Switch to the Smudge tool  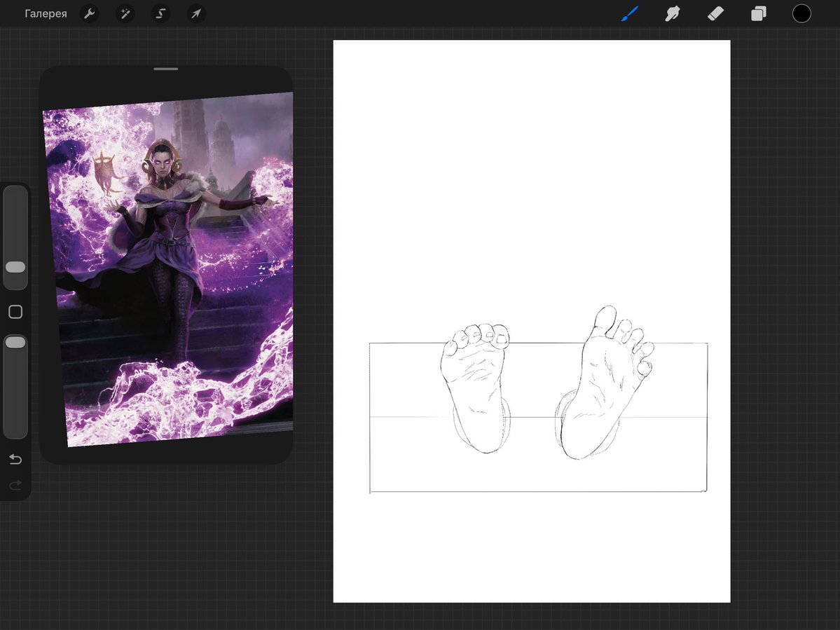coord(672,13)
